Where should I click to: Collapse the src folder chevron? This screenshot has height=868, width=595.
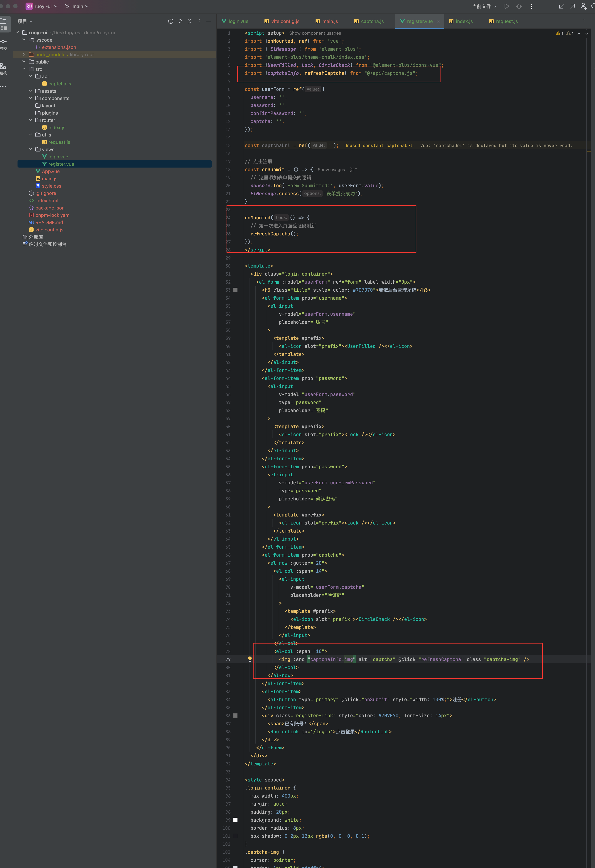coord(24,69)
